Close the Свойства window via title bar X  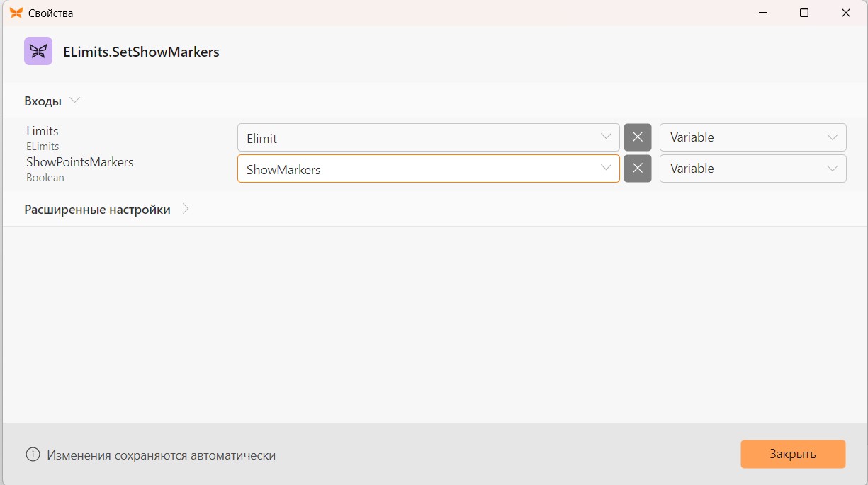846,13
